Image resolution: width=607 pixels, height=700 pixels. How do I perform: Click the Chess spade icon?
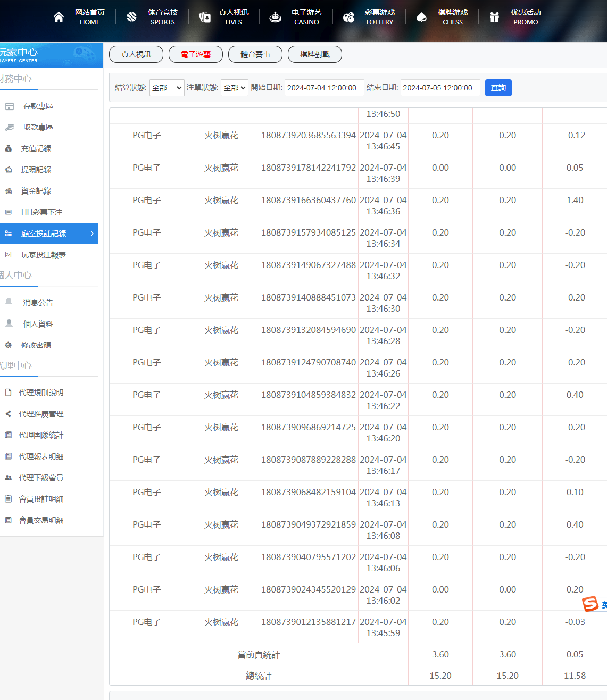421,17
